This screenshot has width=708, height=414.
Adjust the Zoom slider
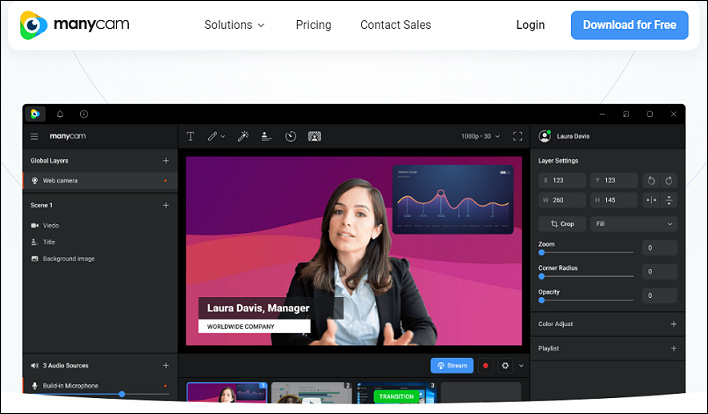click(x=586, y=252)
